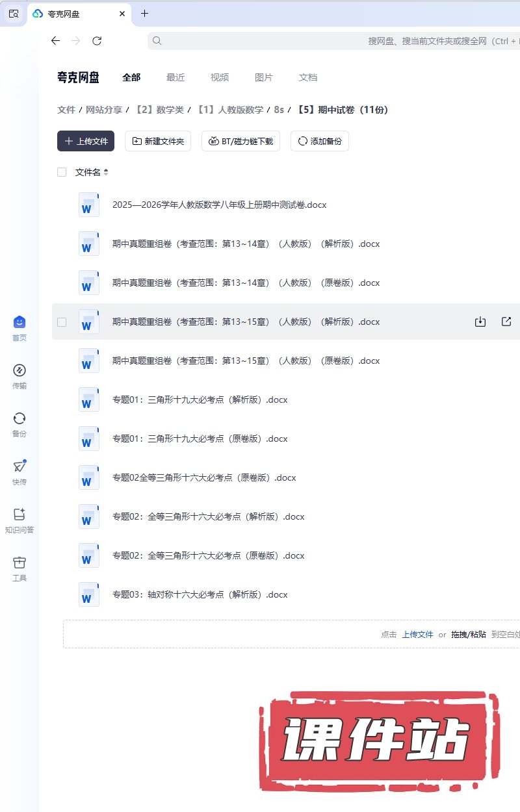Sort files using the 文件名 sort arrow

(x=106, y=172)
